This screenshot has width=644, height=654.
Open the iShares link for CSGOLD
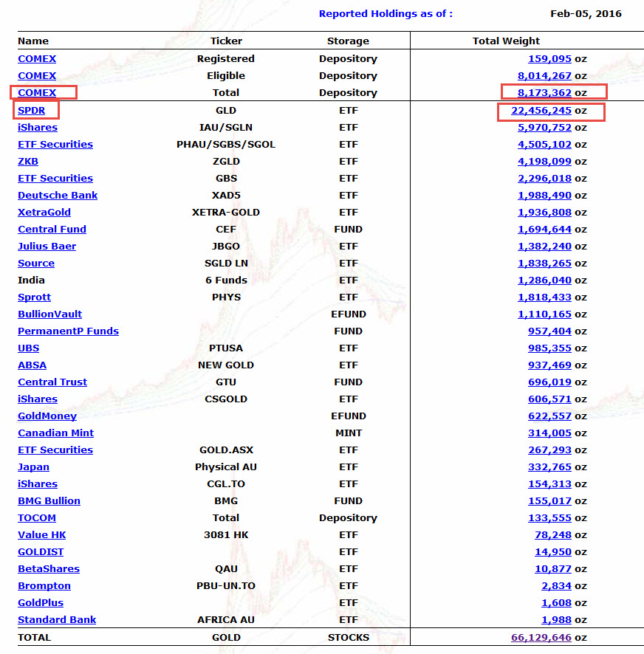click(38, 399)
